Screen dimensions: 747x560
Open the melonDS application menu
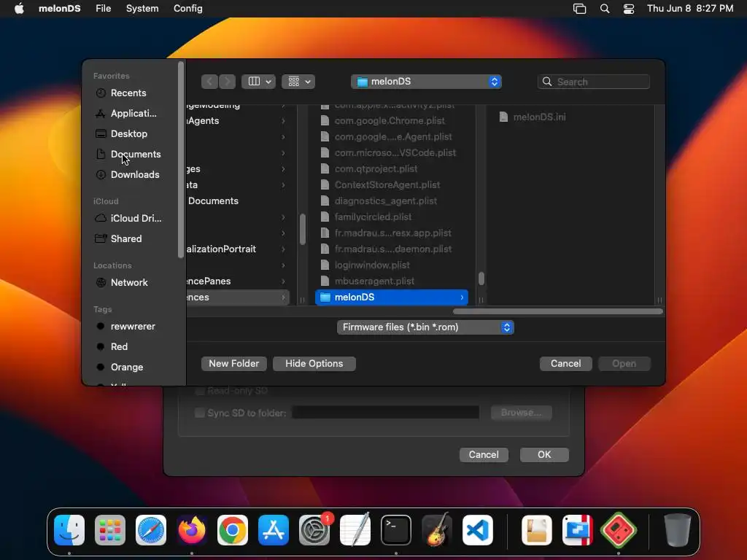60,9
